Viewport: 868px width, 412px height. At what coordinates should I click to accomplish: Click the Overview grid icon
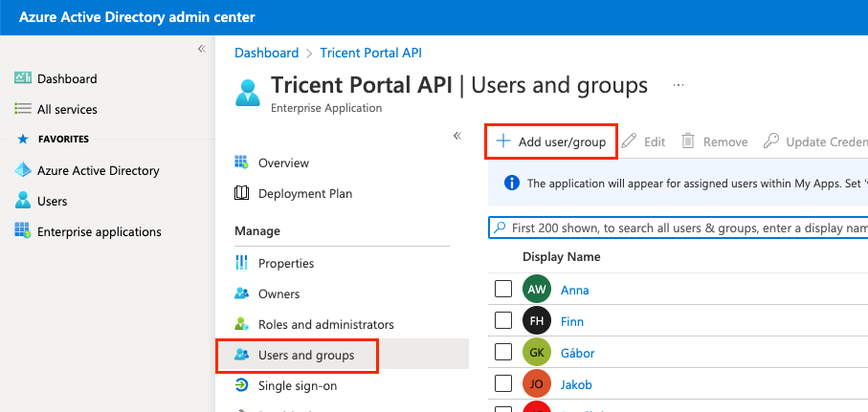tap(241, 163)
